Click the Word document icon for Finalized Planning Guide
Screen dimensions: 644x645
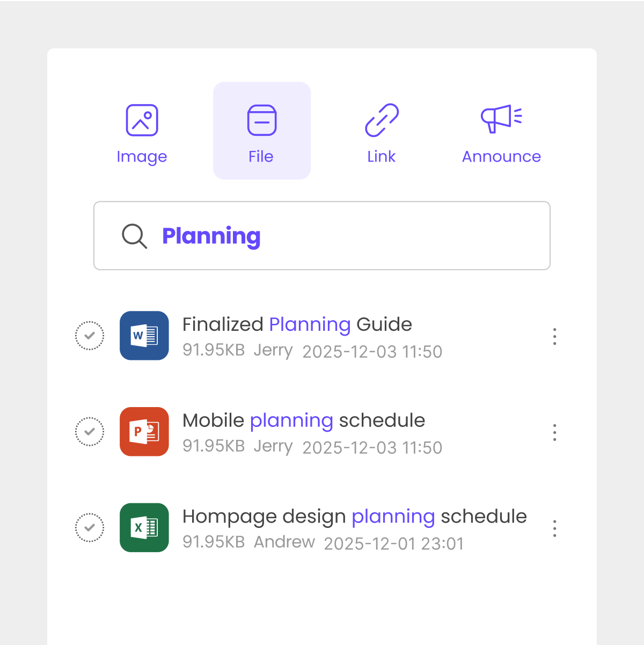point(144,336)
